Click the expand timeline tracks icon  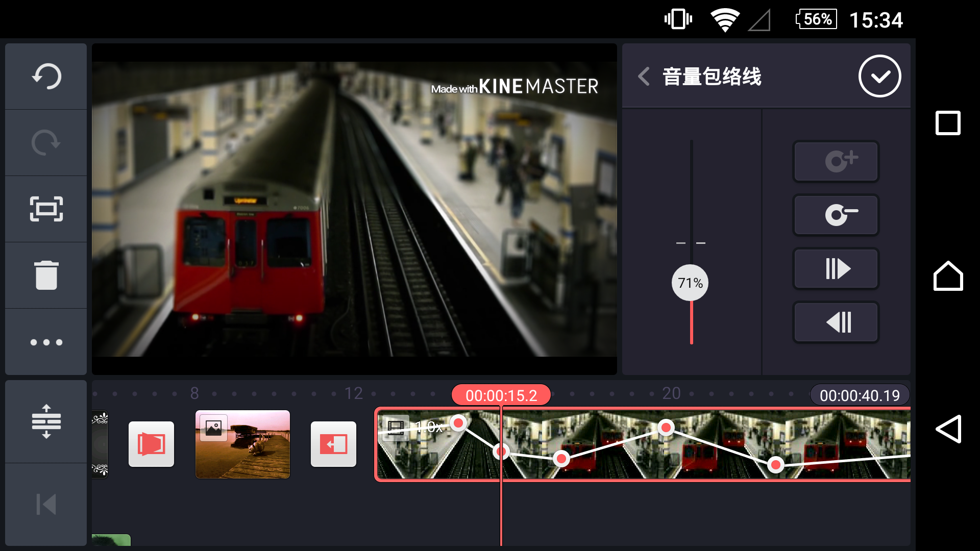click(x=46, y=421)
